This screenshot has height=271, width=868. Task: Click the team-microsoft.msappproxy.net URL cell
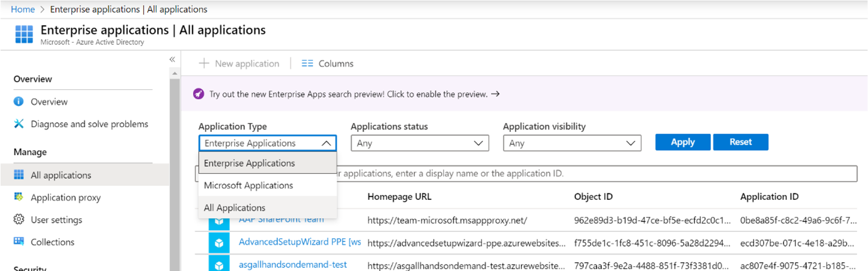(447, 220)
